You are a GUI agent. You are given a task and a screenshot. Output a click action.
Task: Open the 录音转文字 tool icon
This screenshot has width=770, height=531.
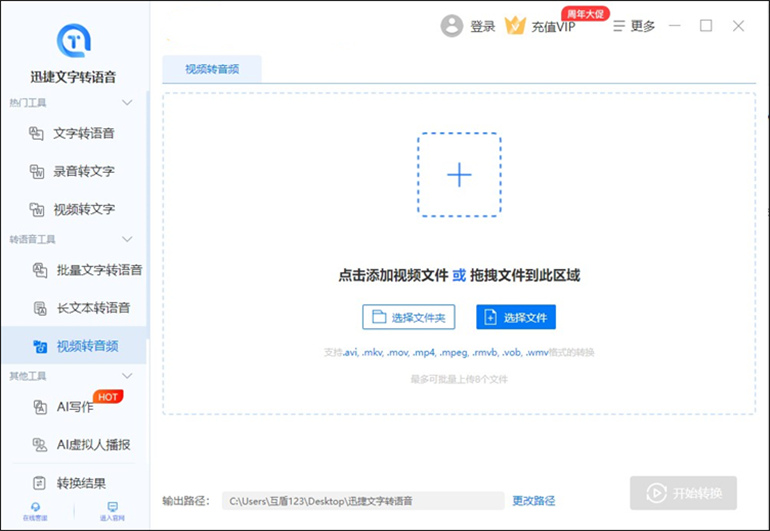coord(36,171)
